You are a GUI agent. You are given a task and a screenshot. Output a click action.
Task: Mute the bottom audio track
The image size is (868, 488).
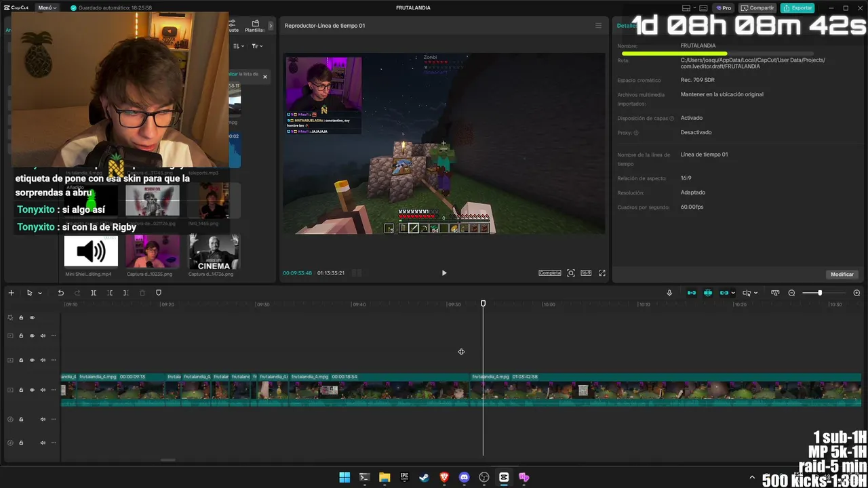coord(43,443)
